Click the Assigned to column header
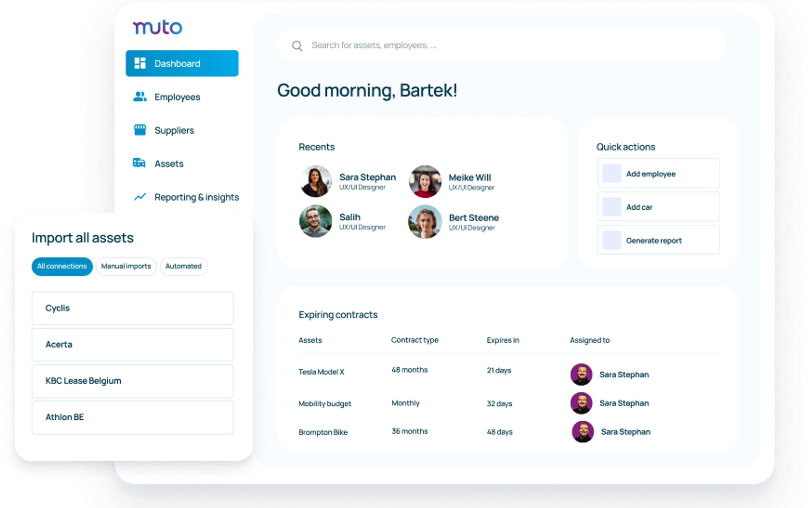This screenshot has height=508, width=812. [589, 340]
